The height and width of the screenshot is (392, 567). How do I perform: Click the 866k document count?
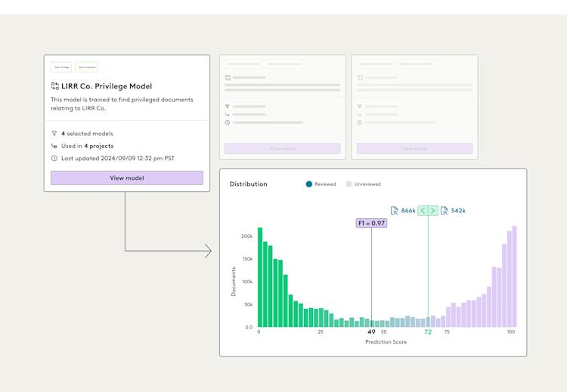pyautogui.click(x=408, y=211)
